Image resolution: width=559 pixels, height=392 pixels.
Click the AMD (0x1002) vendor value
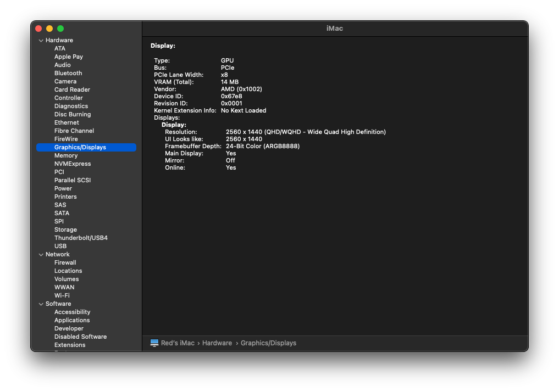click(x=241, y=89)
